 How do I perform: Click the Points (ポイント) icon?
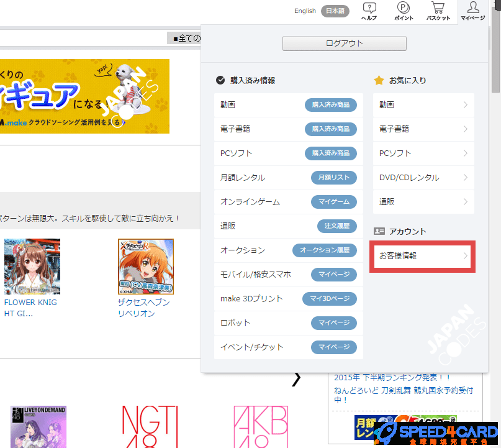click(404, 11)
